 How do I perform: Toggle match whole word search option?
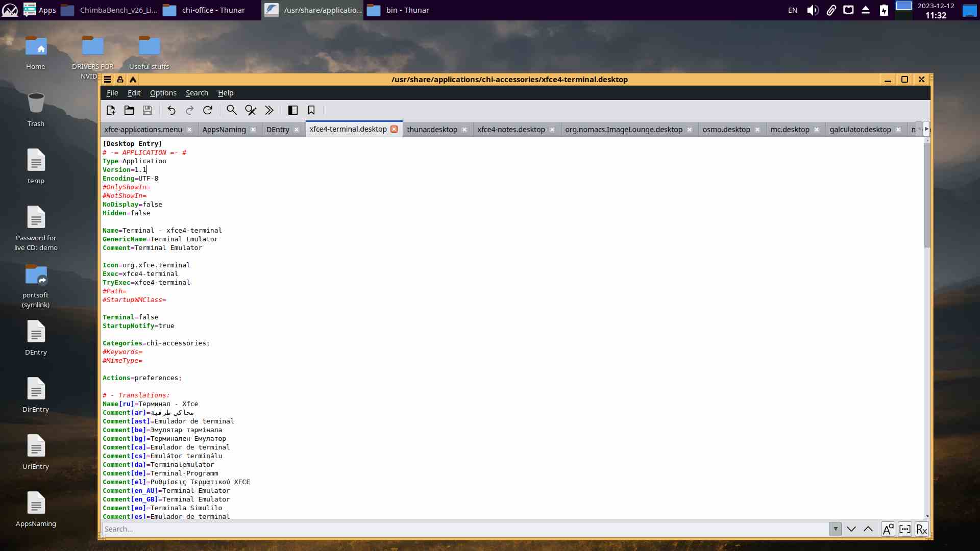click(905, 529)
